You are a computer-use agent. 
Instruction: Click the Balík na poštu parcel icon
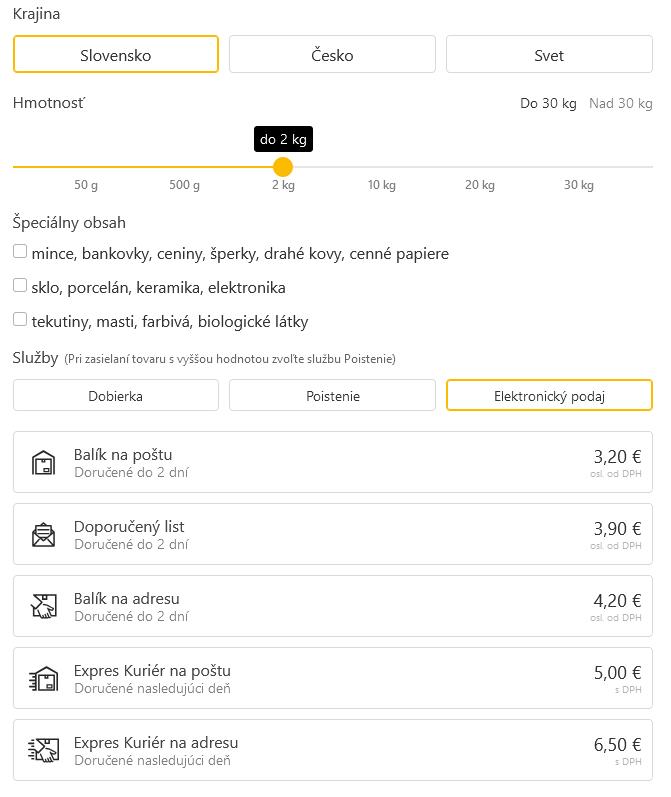pyautogui.click(x=43, y=463)
